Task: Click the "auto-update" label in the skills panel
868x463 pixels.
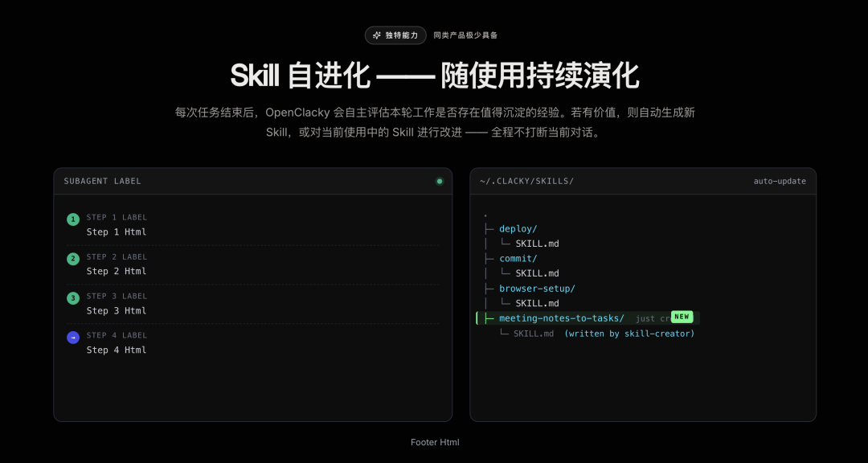Action: point(780,181)
